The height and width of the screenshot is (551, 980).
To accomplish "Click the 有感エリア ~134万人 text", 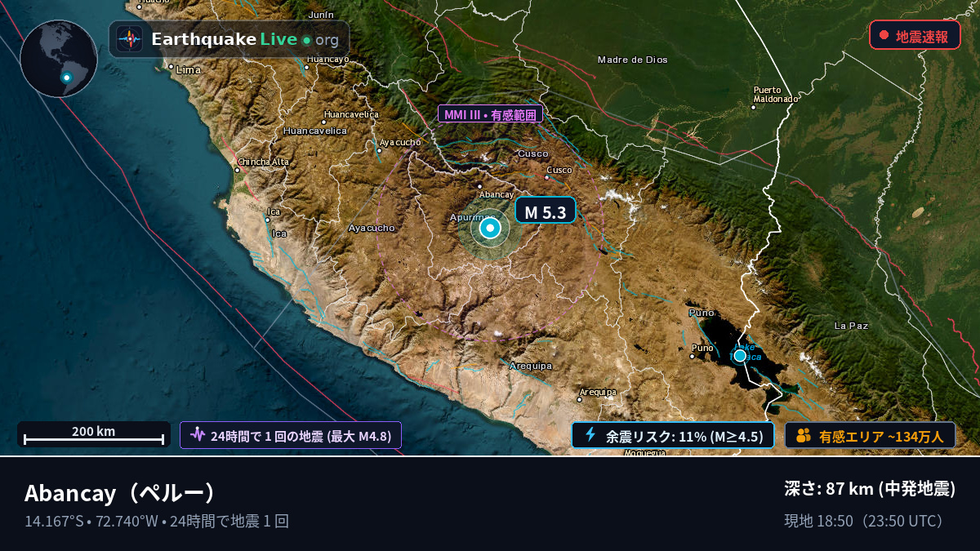I will (x=881, y=436).
